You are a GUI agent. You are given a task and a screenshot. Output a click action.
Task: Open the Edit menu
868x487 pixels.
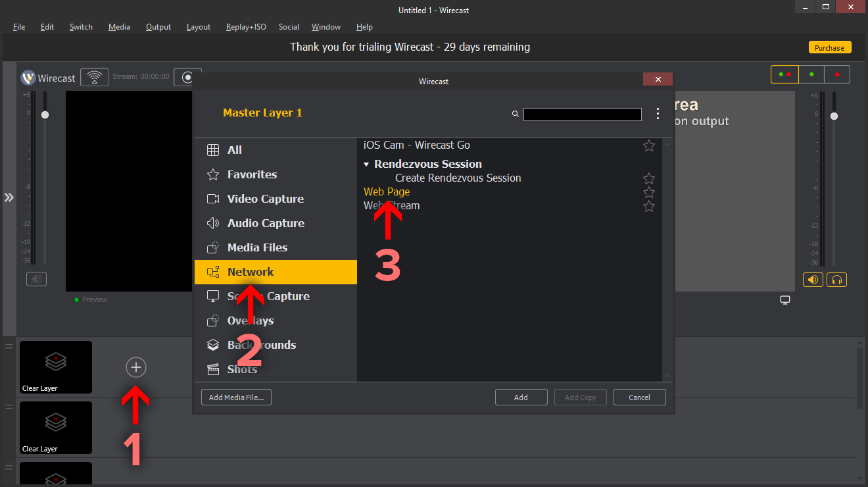47,27
